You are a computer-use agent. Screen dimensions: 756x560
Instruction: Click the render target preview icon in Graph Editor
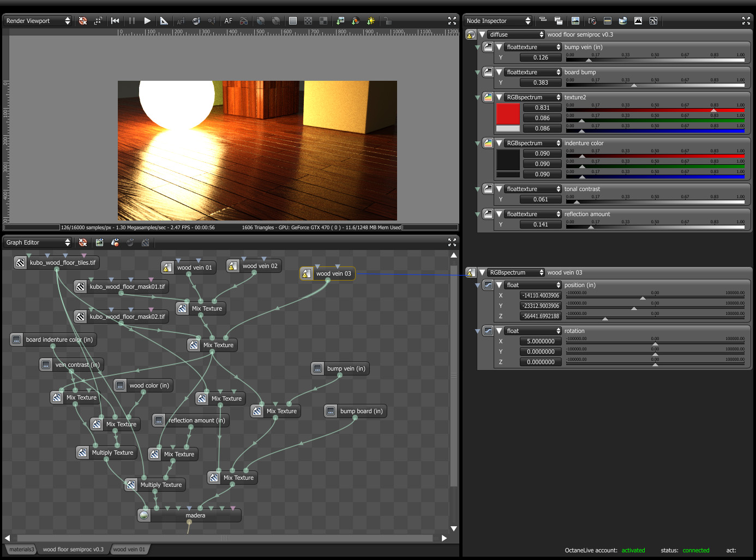point(99,242)
